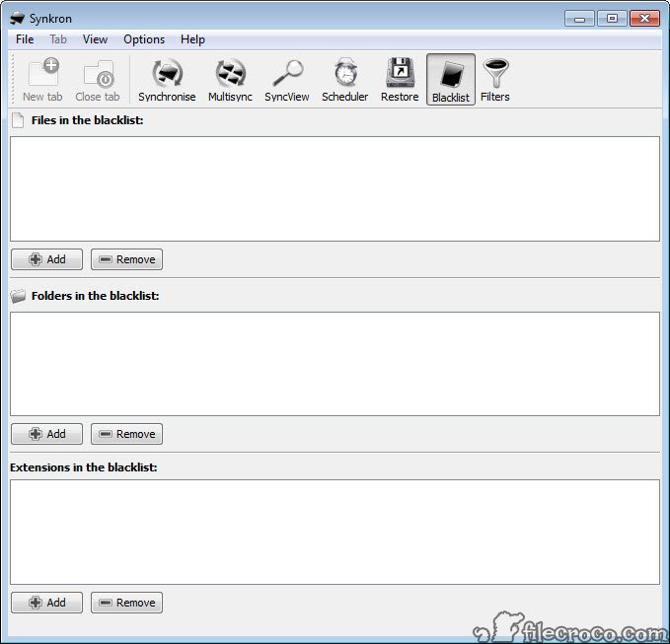Open the Options menu
Screen dimensions: 670x644
144,39
